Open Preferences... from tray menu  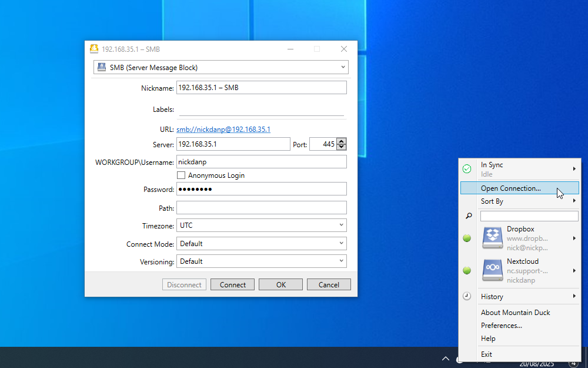point(502,326)
